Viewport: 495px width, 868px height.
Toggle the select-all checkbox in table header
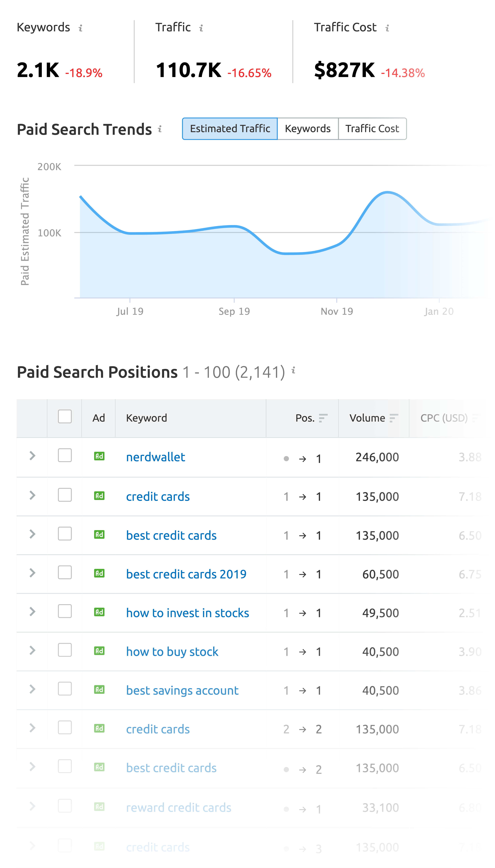pos(65,416)
